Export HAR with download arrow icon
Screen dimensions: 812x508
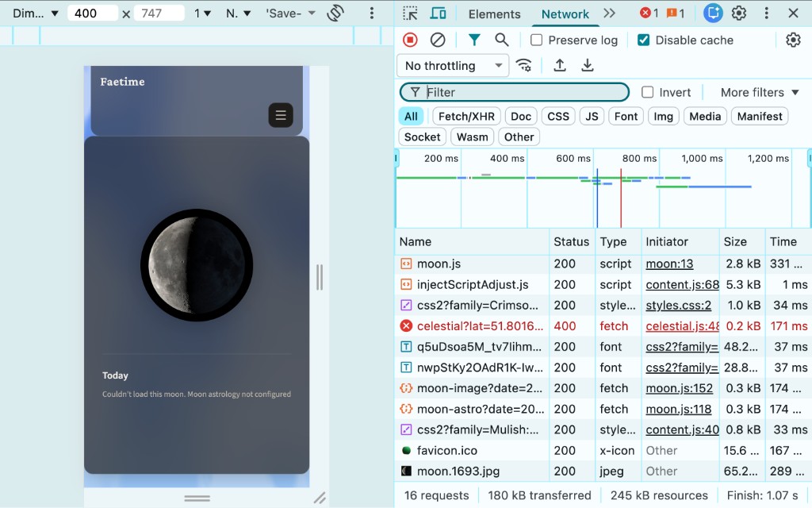588,66
